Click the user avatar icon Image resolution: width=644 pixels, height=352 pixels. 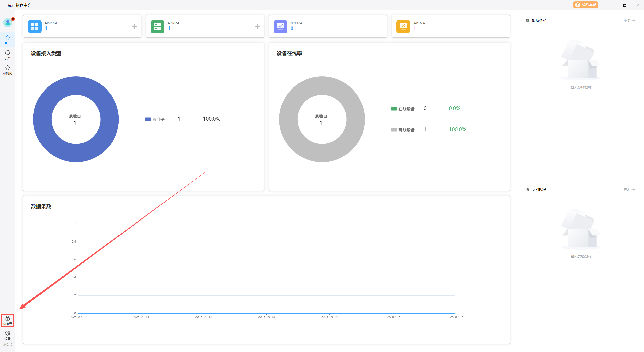pos(7,23)
